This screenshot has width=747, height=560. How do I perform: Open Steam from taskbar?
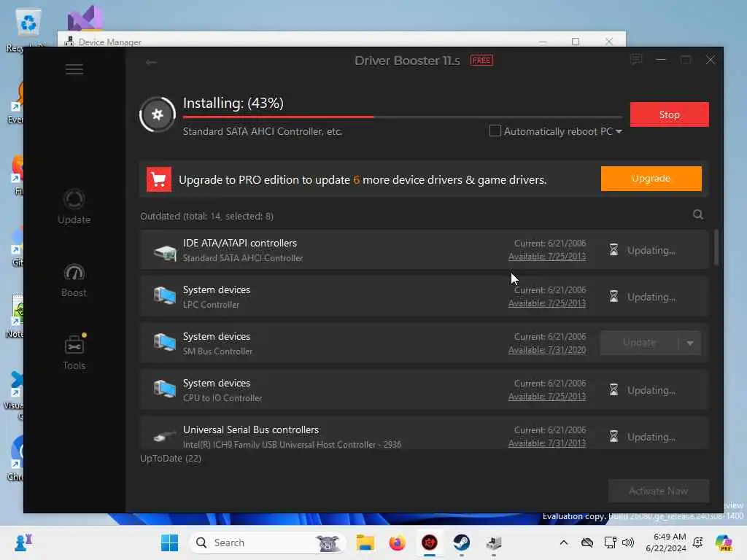pos(461,542)
